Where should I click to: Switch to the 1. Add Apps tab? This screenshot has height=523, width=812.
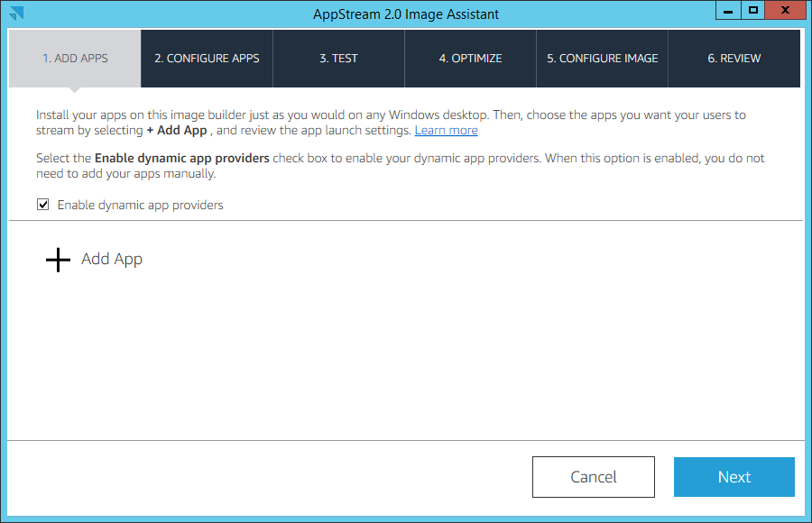click(x=75, y=59)
